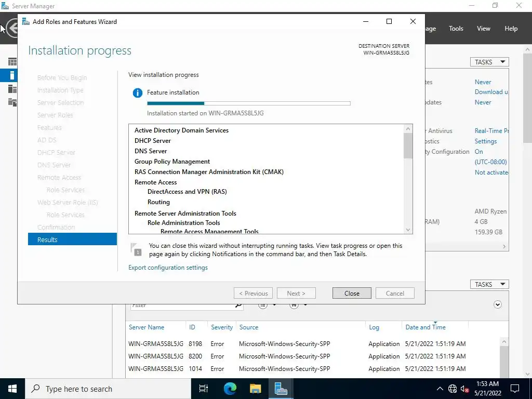Open the Windows Start menu
Viewport: 532px width, 399px height.
point(12,389)
